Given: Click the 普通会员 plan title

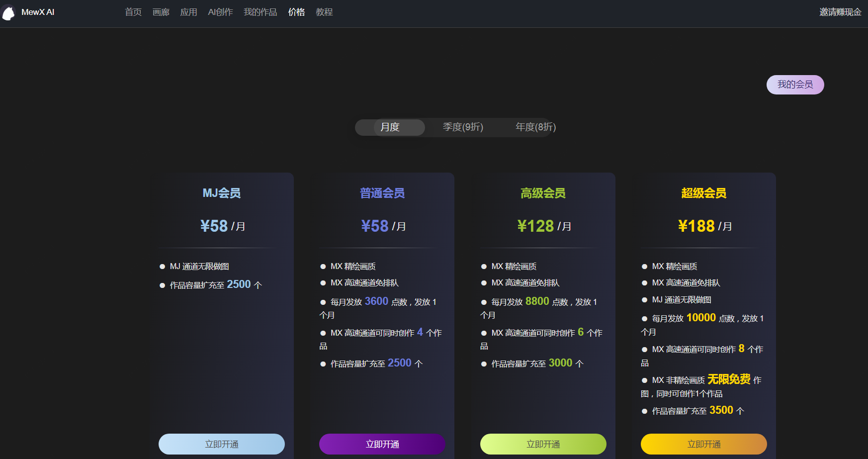Looking at the screenshot, I should pyautogui.click(x=382, y=193).
